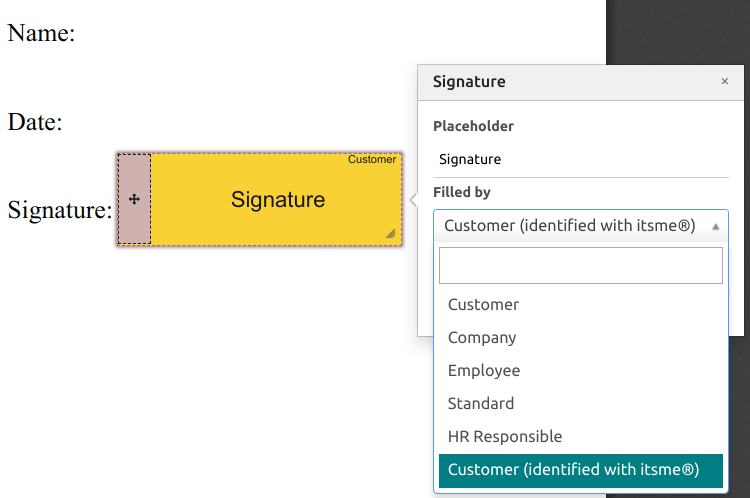Click the Filled by label
750x498 pixels.
[x=462, y=192]
